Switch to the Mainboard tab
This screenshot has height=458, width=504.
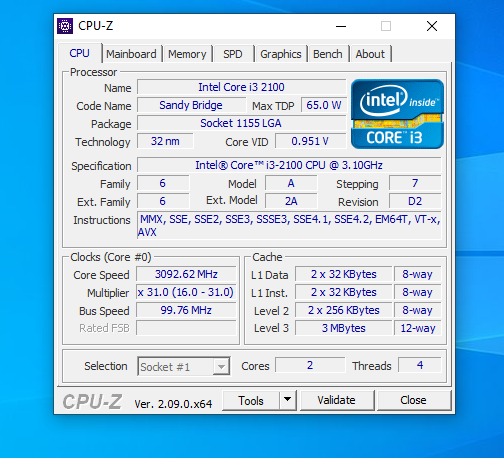[131, 54]
